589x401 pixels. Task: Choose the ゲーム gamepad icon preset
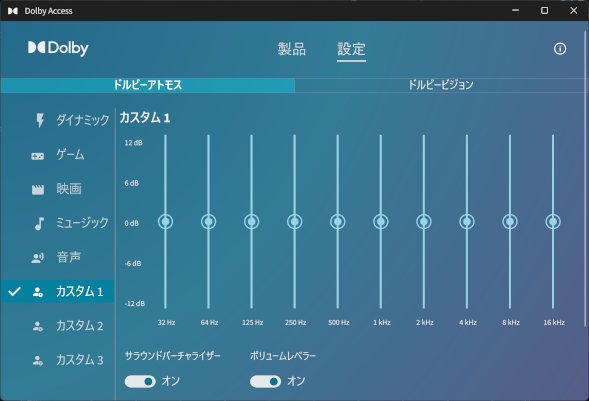point(38,156)
